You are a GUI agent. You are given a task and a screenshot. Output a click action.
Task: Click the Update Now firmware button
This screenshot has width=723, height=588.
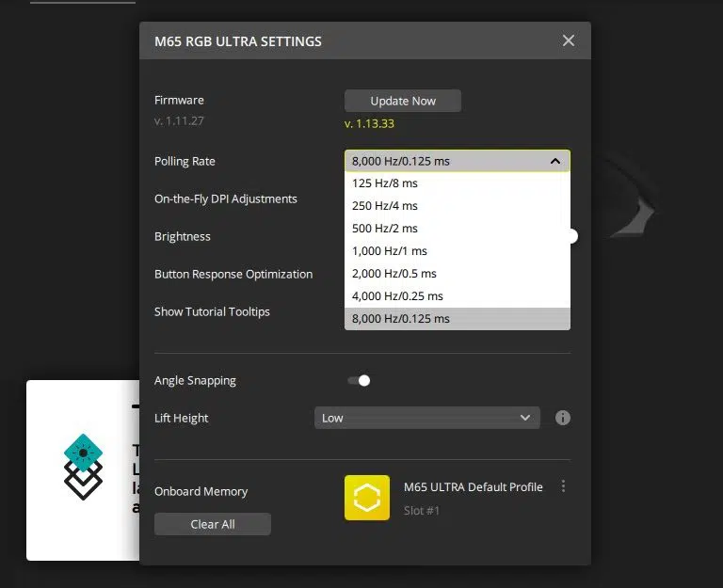coord(403,101)
